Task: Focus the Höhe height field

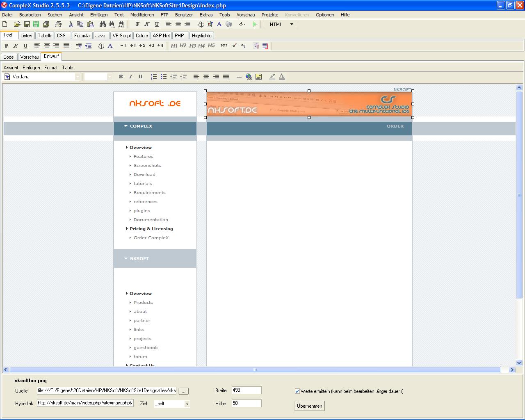Action: tap(247, 404)
